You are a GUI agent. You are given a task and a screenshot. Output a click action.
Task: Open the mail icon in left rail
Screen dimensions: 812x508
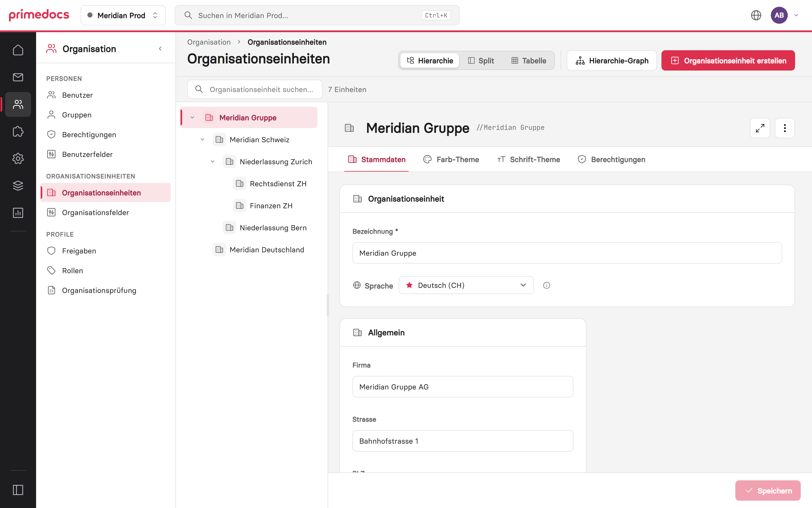tap(18, 77)
